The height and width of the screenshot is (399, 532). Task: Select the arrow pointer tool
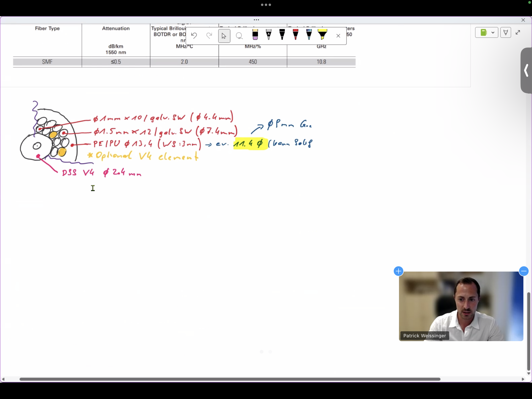[224, 36]
